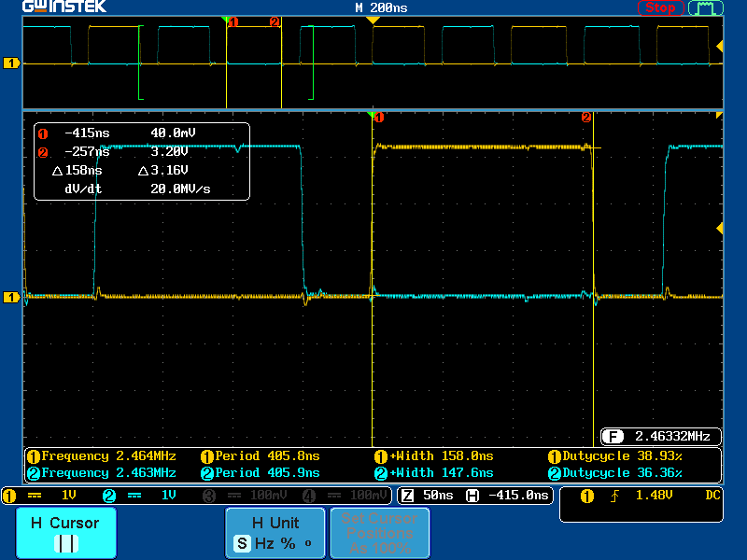Click the channel 2 indicator icon in status bar
747x560 pixels.
click(x=109, y=496)
